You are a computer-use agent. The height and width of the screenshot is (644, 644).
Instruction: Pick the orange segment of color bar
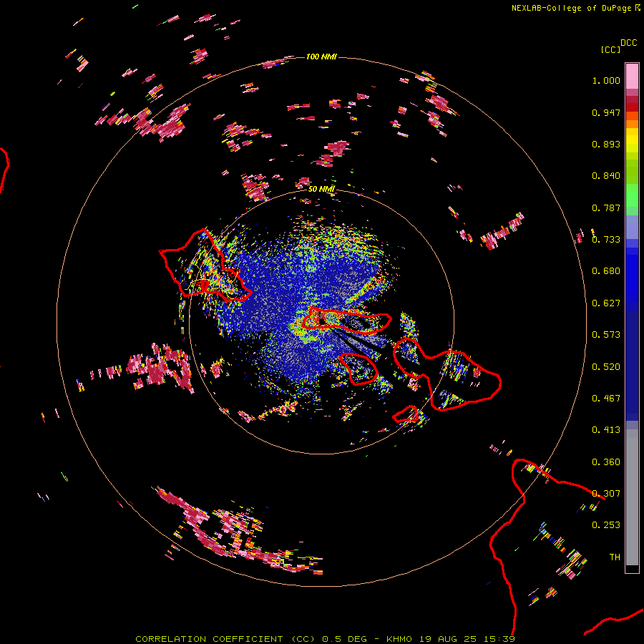point(632,124)
